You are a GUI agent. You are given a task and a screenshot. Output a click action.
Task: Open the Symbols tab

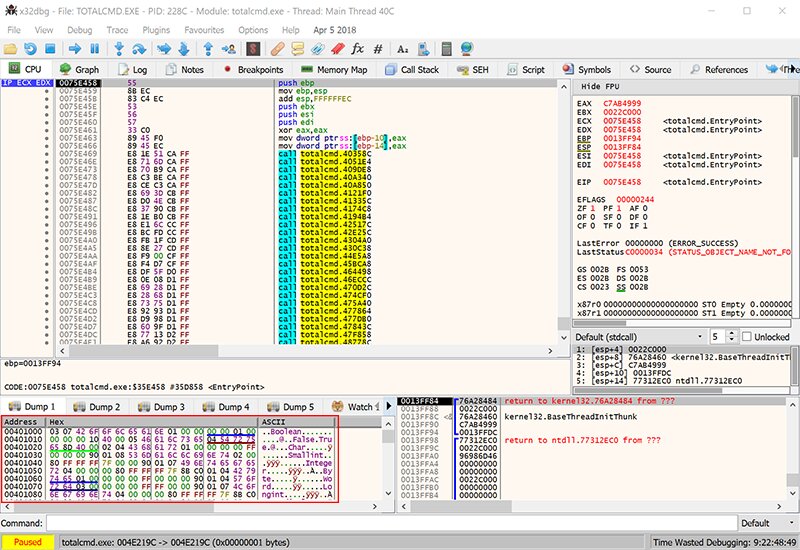pos(587,69)
